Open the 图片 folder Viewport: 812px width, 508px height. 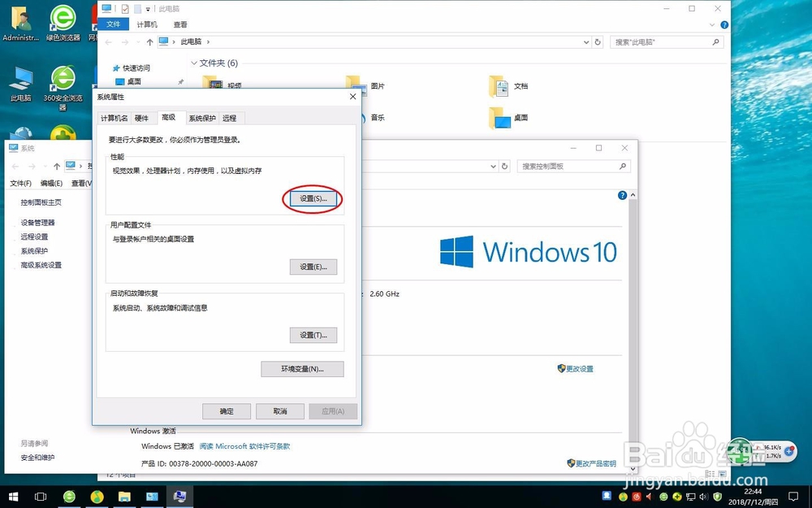pyautogui.click(x=366, y=86)
